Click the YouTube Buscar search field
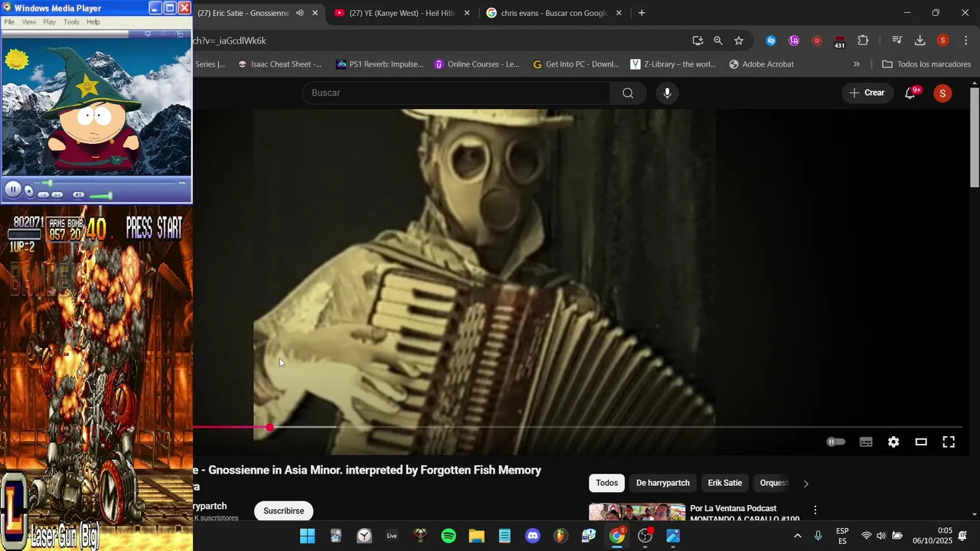Screen dimensions: 980x551 (x=456, y=93)
